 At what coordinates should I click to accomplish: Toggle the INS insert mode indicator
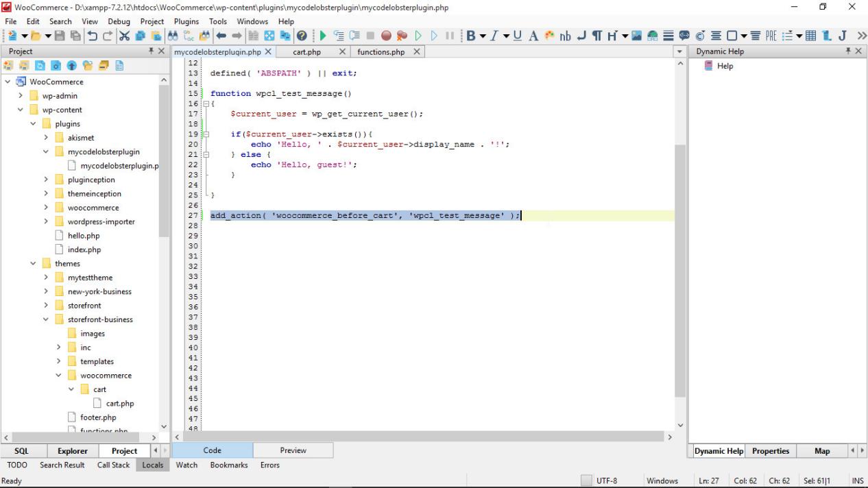[x=857, y=481]
